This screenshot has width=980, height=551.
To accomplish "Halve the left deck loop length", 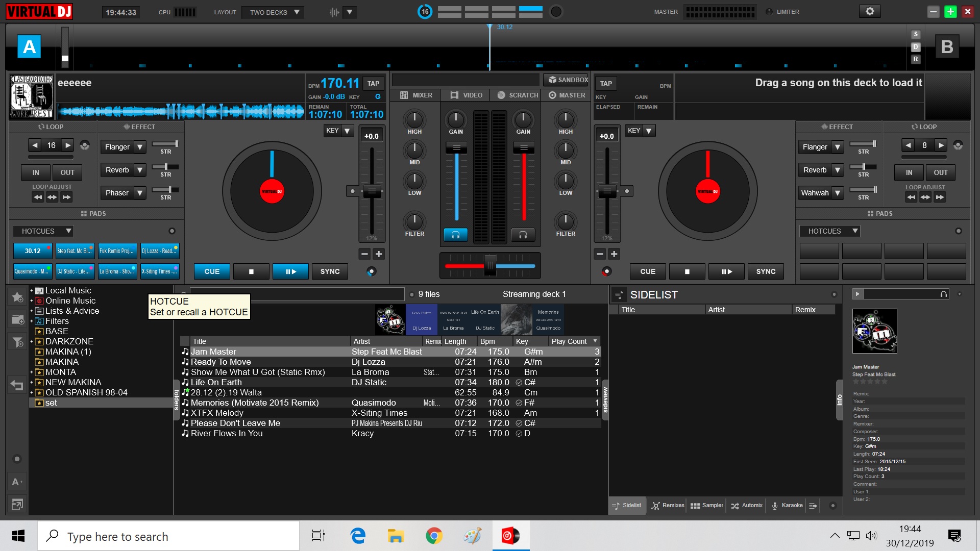I will [x=35, y=145].
